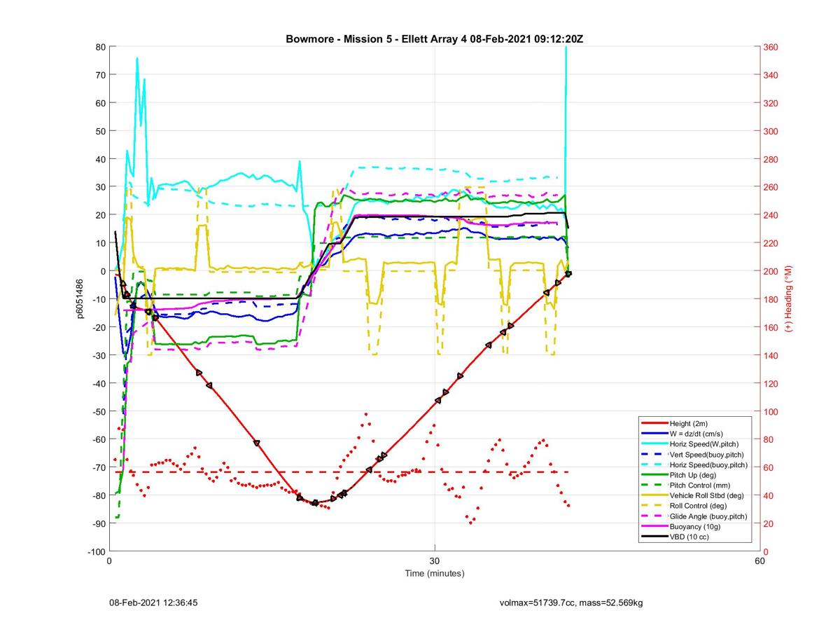840x620 pixels.
Task: Click the x-axis tick label '60'
Action: pyautogui.click(x=759, y=561)
